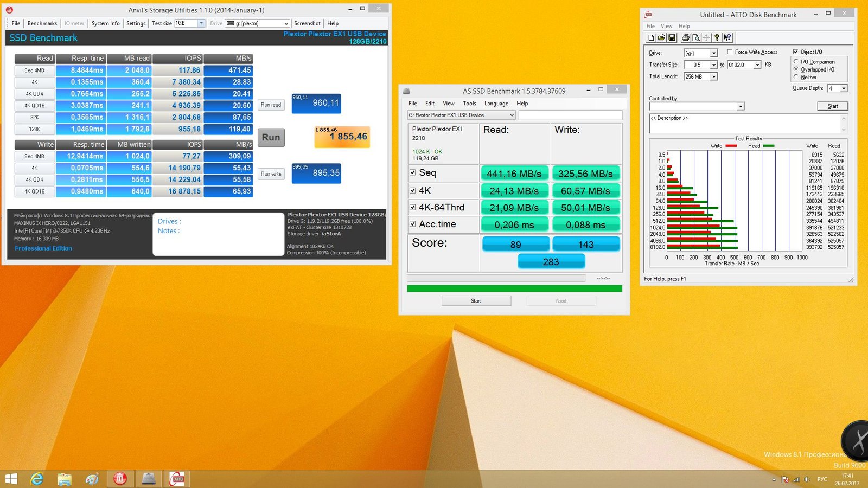Click the large Run button in Anvil
The image size is (868, 488).
point(271,137)
